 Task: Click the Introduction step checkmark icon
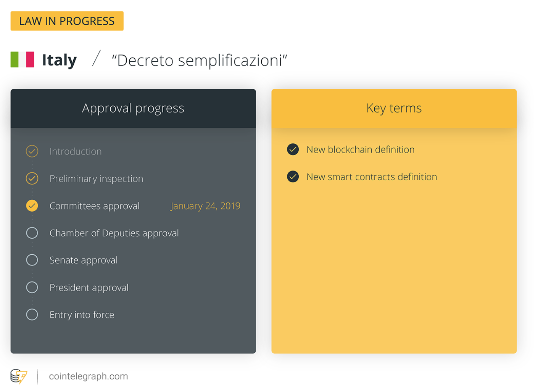point(32,151)
